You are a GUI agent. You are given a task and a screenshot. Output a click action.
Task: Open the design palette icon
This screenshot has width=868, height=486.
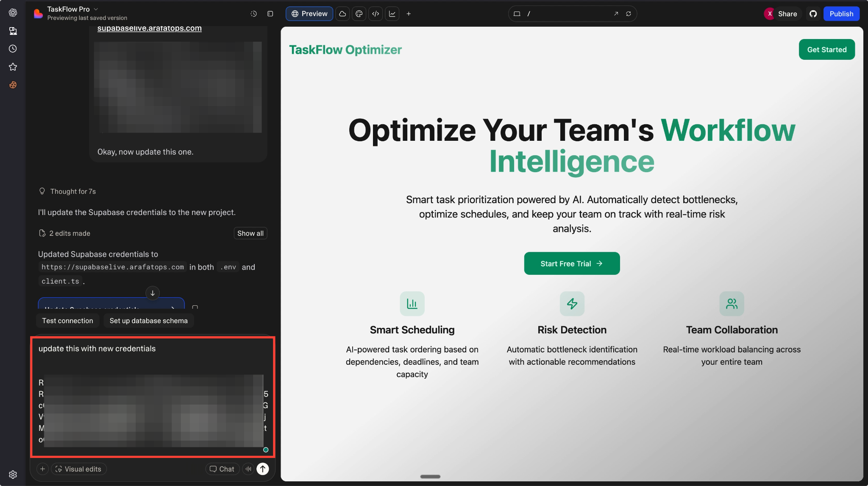tap(359, 14)
